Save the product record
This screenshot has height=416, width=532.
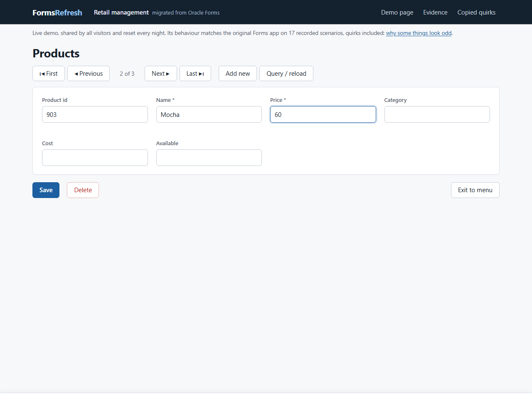click(46, 190)
